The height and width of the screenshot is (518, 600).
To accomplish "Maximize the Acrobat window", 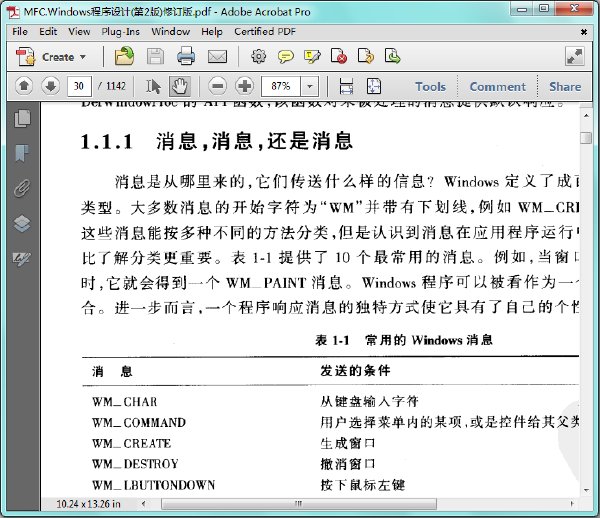I will coord(544,9).
